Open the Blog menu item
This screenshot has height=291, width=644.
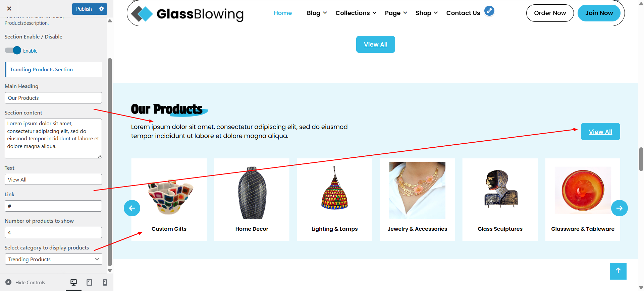tap(317, 13)
